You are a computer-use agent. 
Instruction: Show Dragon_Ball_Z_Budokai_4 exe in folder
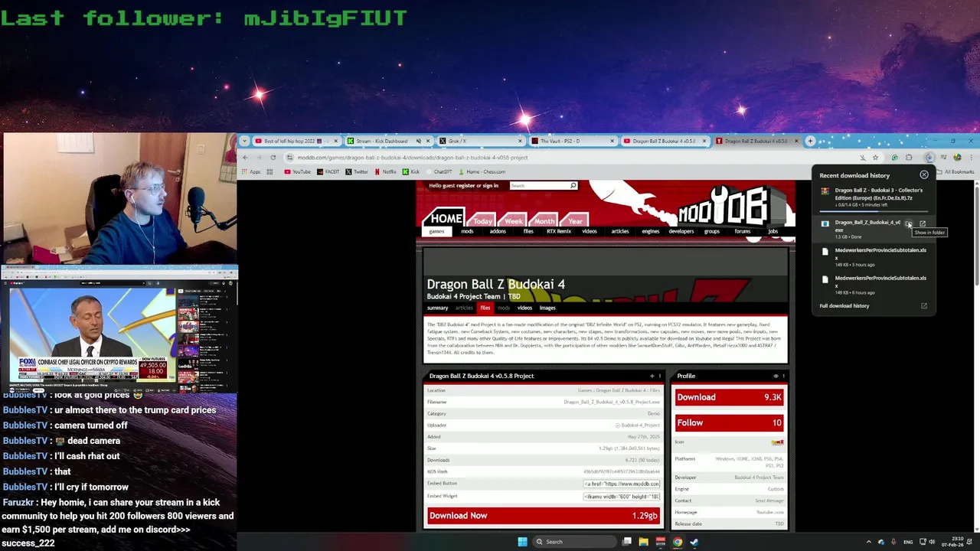click(909, 223)
